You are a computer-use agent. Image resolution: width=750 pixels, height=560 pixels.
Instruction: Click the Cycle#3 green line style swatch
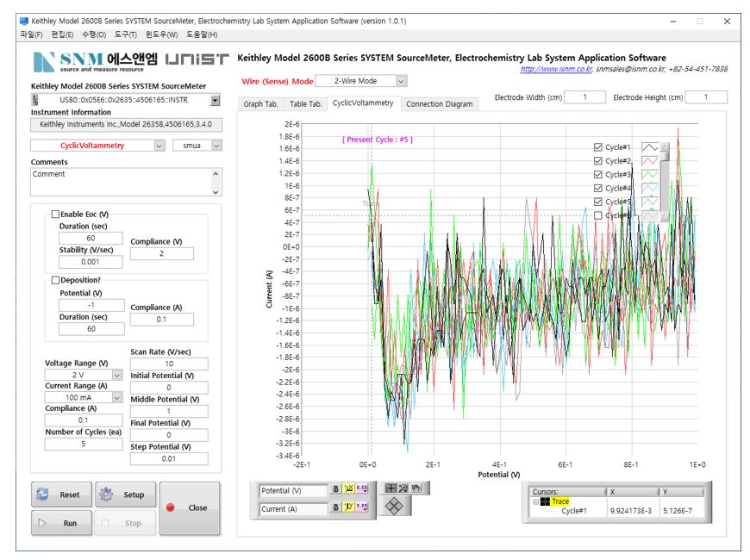click(x=650, y=175)
